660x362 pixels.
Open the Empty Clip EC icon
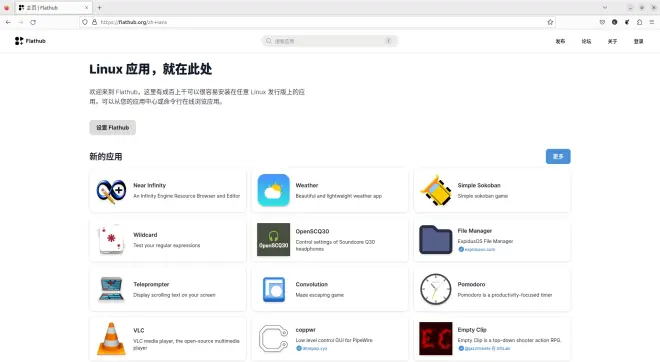(436, 338)
